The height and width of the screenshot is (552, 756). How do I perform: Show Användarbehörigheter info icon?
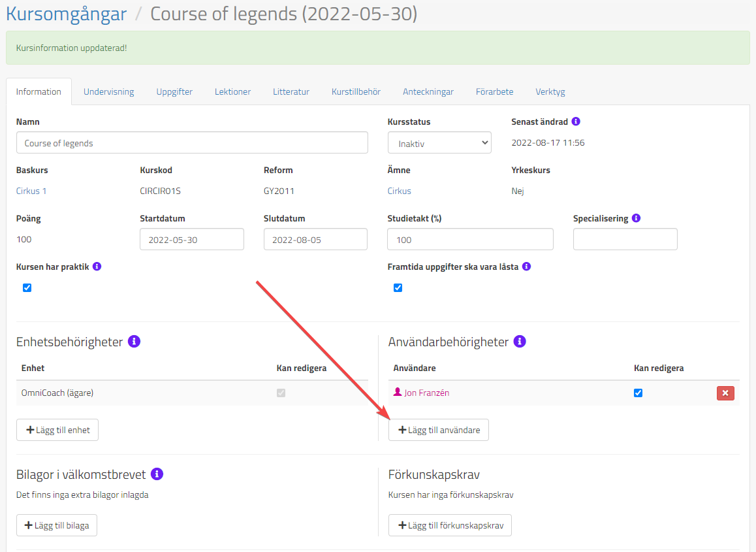click(520, 342)
